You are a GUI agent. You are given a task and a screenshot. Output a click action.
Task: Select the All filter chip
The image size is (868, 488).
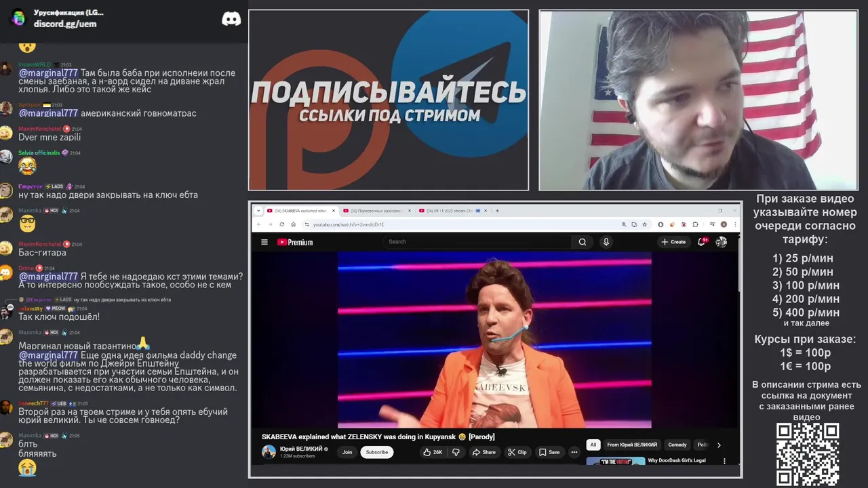tap(593, 445)
